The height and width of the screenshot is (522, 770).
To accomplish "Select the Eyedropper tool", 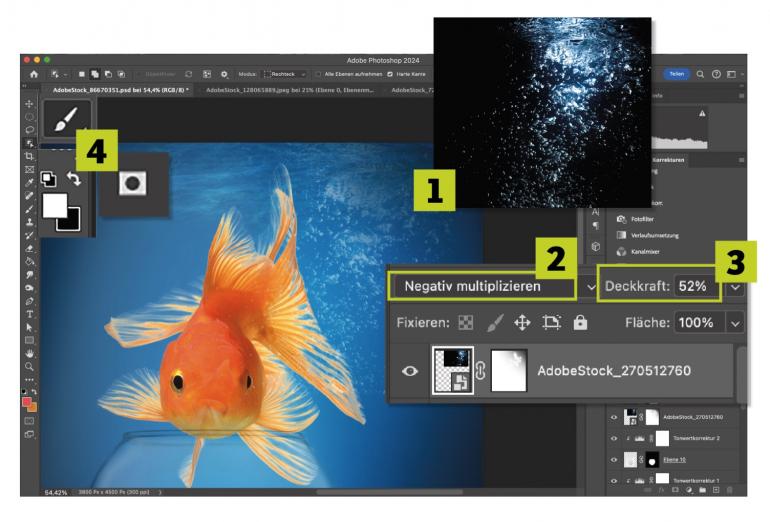I will pos(29,183).
